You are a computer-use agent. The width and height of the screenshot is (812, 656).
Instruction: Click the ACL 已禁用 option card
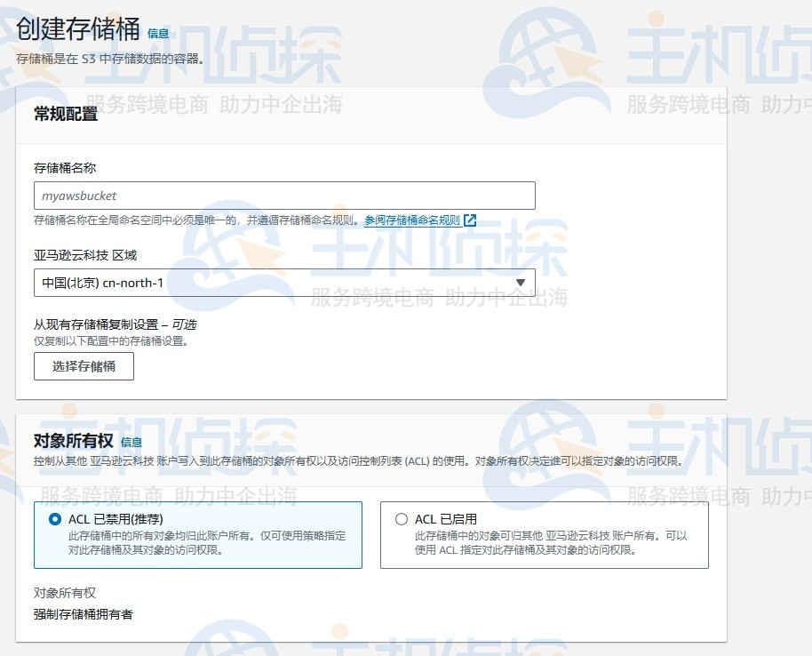click(195, 533)
